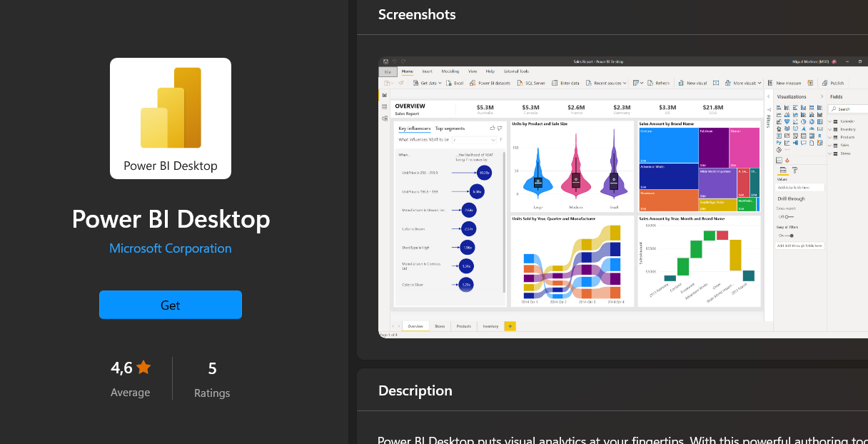Click the SQL Server icon
868x444 pixels.
pos(520,83)
